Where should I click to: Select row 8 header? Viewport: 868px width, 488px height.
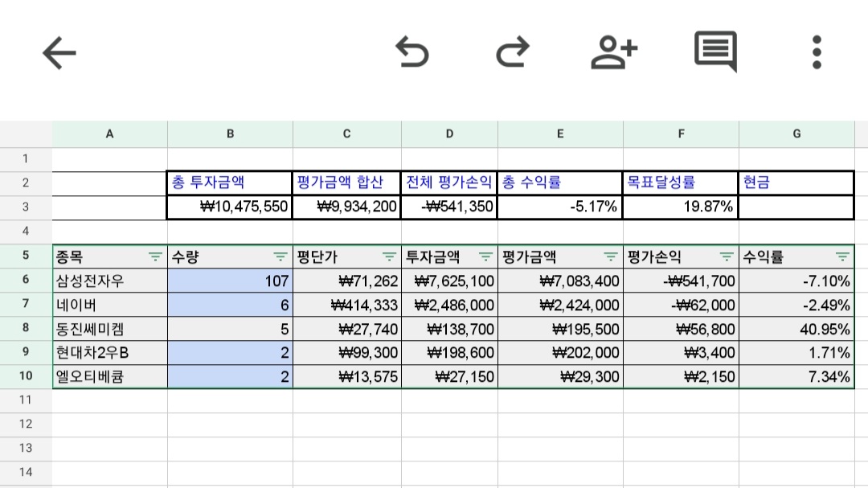pyautogui.click(x=26, y=327)
